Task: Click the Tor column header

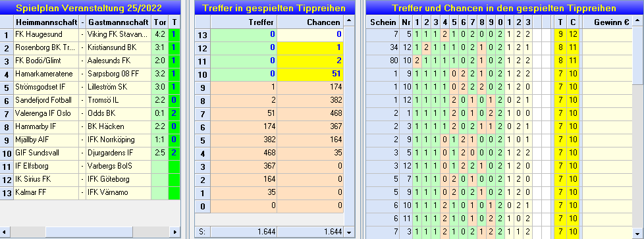Action: (160, 22)
